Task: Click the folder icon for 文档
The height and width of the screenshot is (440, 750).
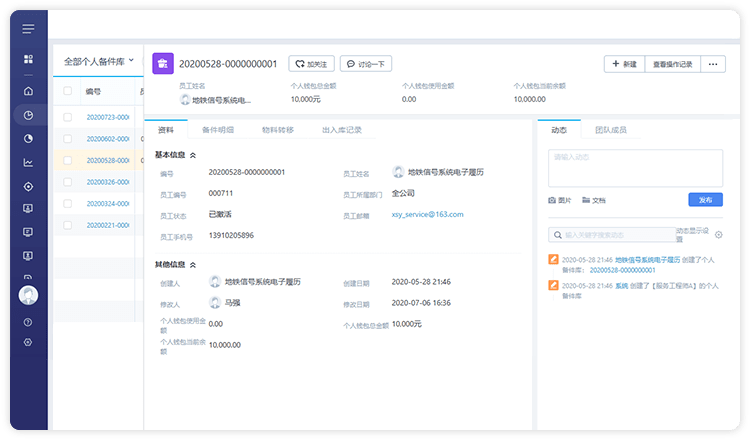Action: click(x=586, y=200)
